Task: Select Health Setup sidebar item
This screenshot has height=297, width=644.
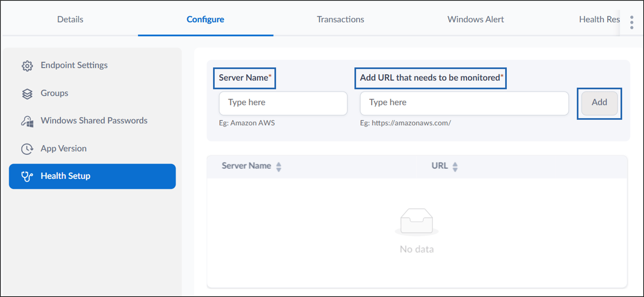Action: [92, 176]
